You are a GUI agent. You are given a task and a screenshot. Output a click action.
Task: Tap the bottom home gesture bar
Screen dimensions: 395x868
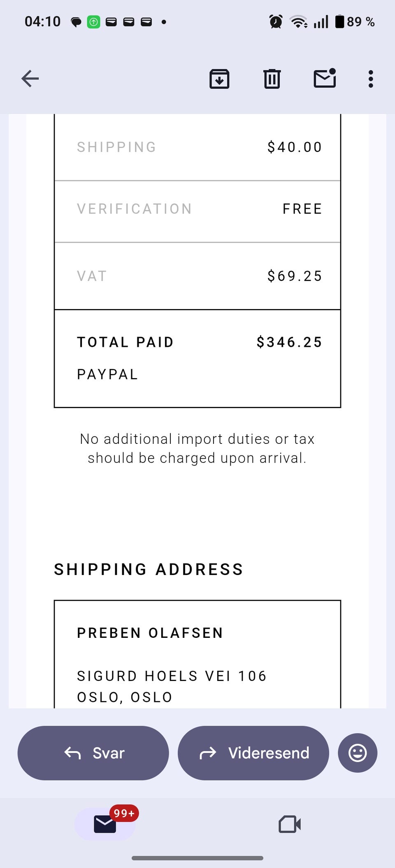click(x=197, y=858)
